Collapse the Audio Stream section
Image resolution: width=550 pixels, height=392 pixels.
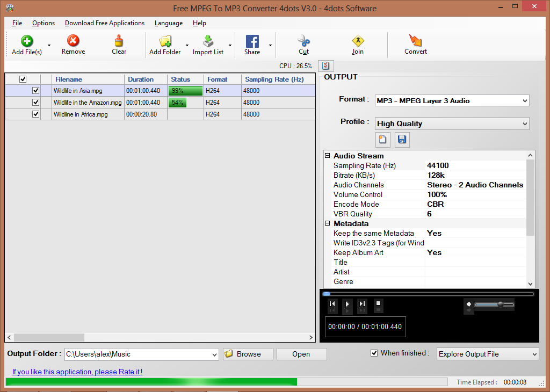click(327, 156)
